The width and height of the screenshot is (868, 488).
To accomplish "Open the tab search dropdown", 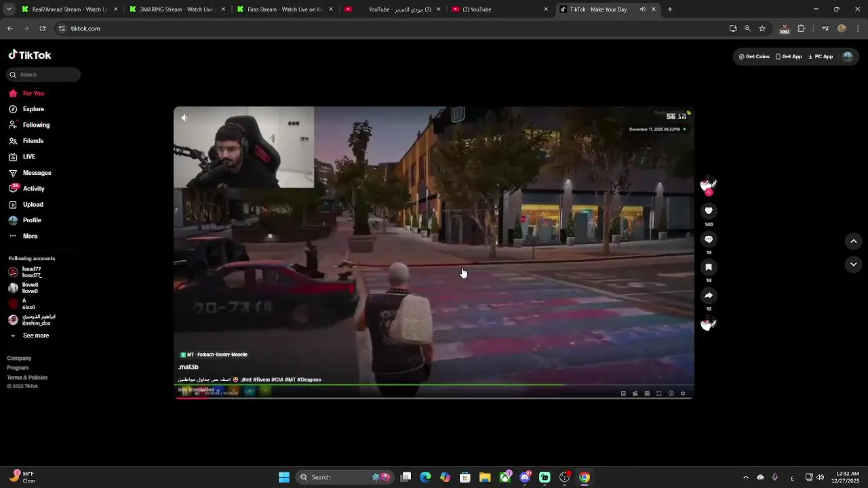I will (x=9, y=9).
